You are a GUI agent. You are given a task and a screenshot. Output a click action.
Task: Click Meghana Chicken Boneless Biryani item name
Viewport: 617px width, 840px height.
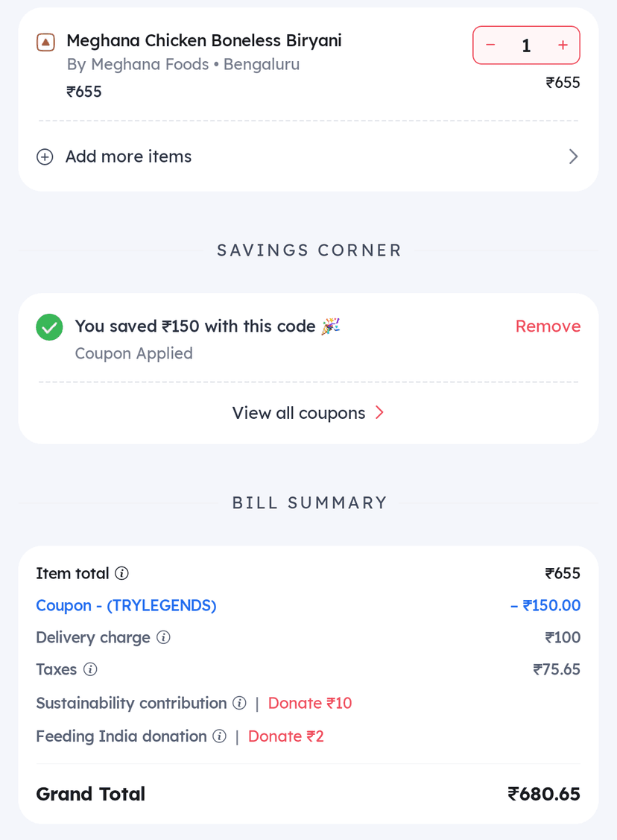[203, 40]
